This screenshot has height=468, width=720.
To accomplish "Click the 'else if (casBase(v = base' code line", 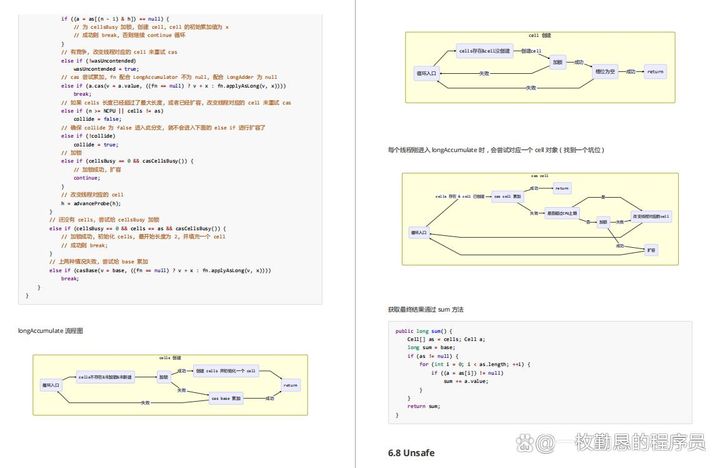I will tap(160, 271).
